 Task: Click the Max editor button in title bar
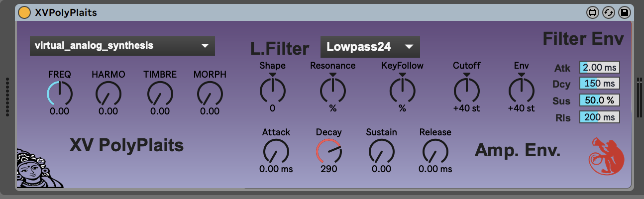[592, 12]
